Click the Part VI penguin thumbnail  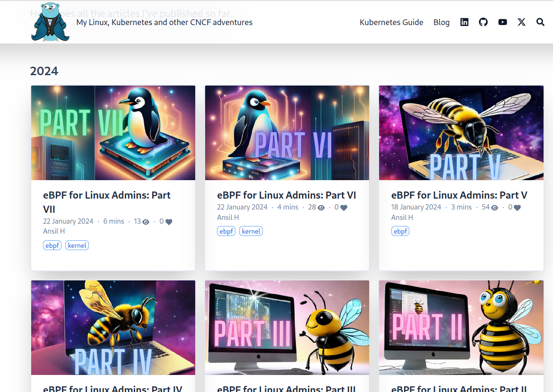[287, 133]
